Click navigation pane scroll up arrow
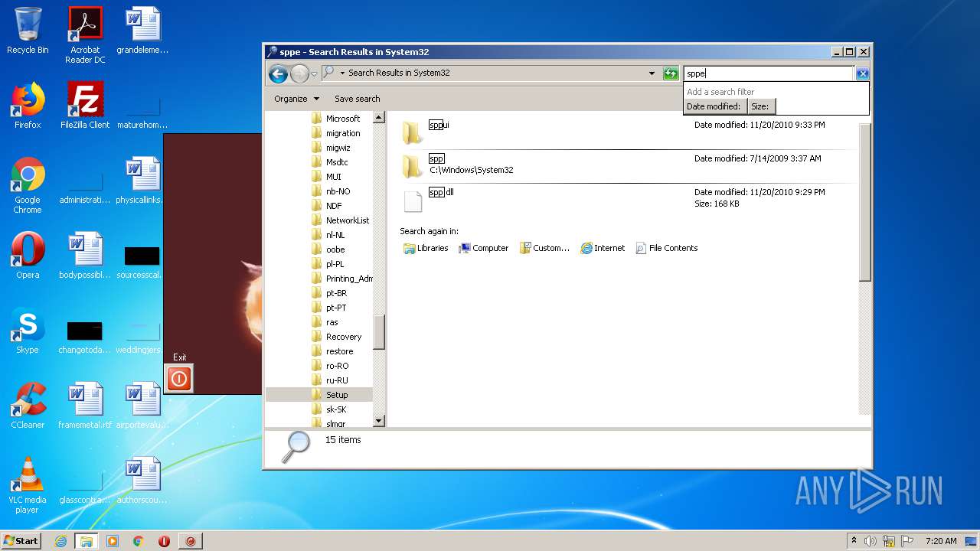 [x=378, y=118]
